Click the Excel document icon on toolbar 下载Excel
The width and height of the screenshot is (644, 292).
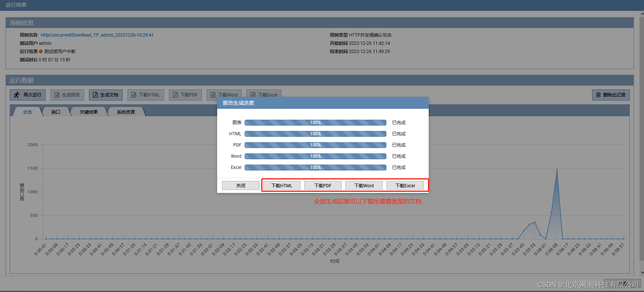tap(253, 95)
